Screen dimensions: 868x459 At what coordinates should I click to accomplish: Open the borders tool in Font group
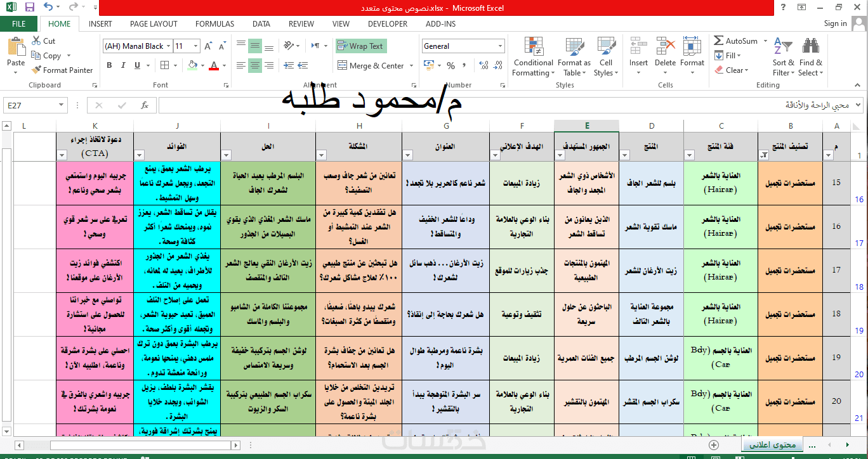pyautogui.click(x=164, y=65)
